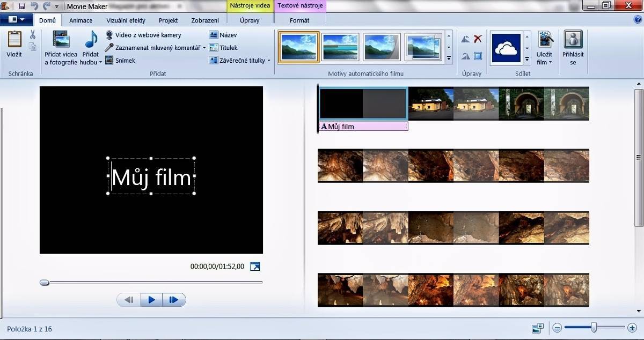Select the yellow house video clip
The width and height of the screenshot is (644, 340).
click(430, 104)
